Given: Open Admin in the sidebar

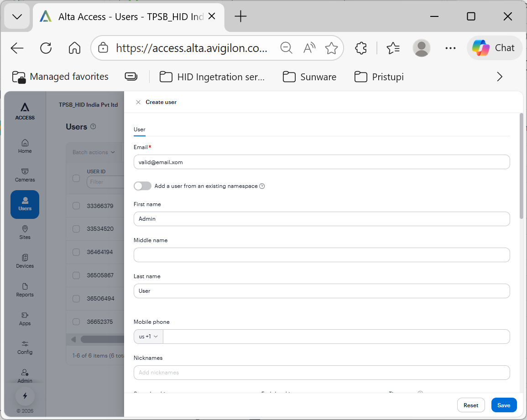Looking at the screenshot, I should (x=25, y=376).
